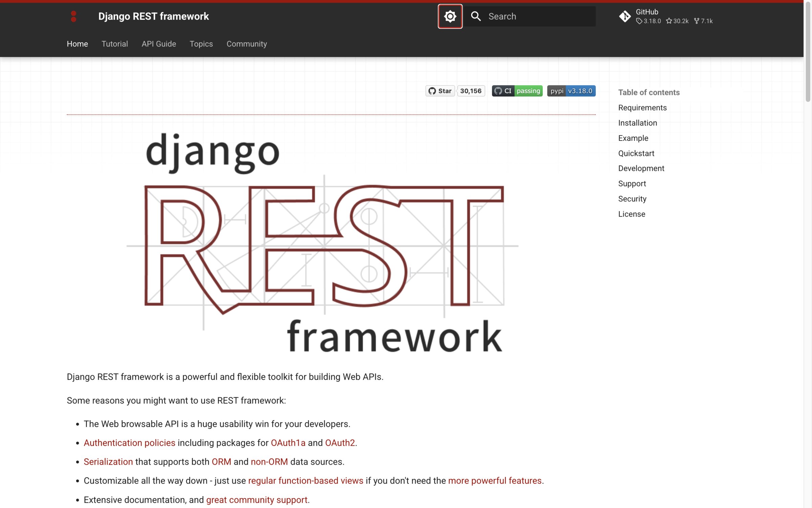Viewport: 812px width, 508px height.
Task: Click the Table of contents heading
Action: (x=649, y=92)
